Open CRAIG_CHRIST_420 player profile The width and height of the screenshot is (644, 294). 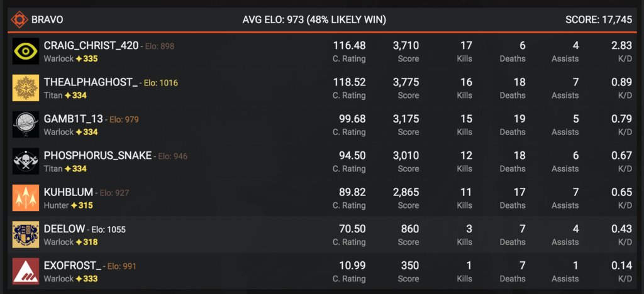(x=91, y=45)
